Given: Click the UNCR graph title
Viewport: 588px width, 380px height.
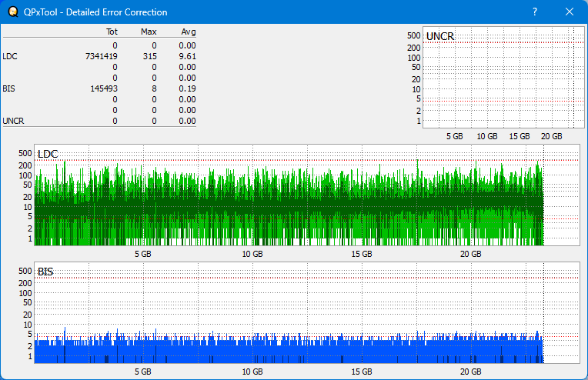Looking at the screenshot, I should 439,36.
